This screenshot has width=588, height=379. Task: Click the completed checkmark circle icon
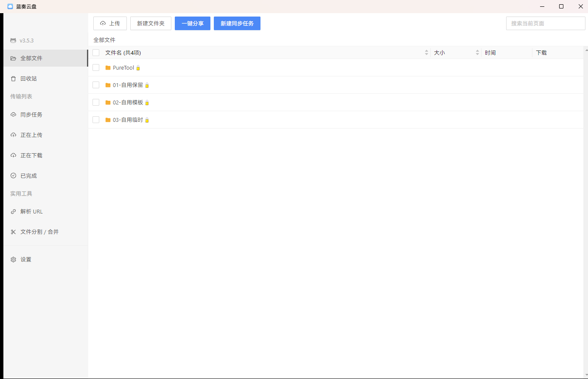(x=13, y=176)
